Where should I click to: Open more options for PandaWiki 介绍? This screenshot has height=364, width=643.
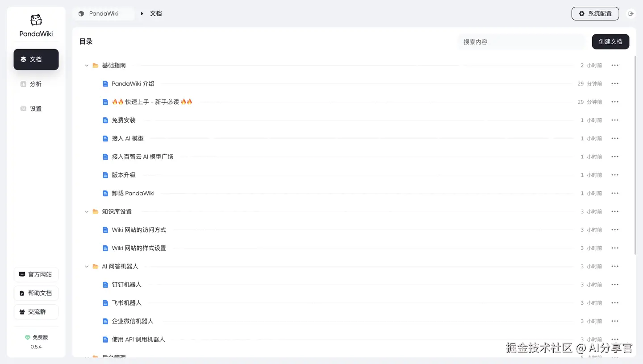click(x=615, y=84)
